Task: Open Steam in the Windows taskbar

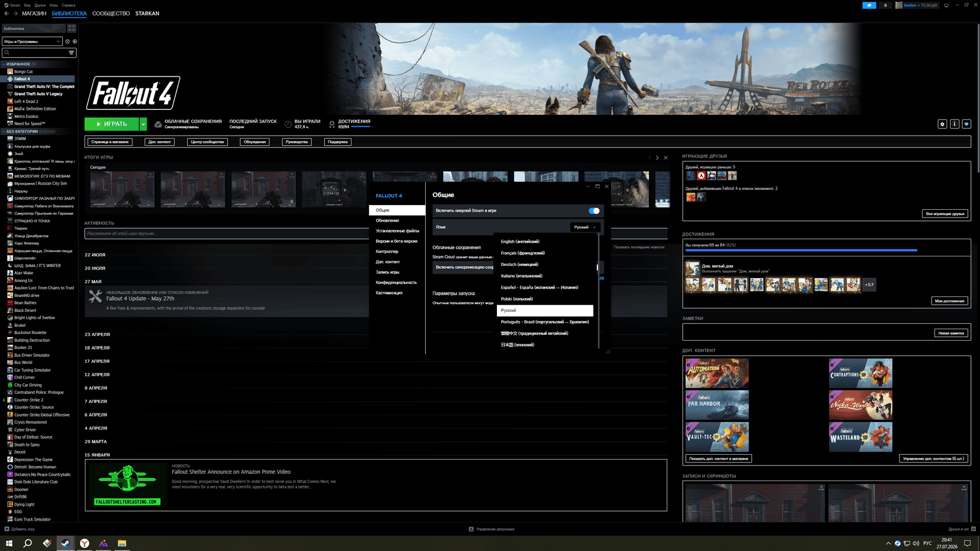Action: pos(66,543)
